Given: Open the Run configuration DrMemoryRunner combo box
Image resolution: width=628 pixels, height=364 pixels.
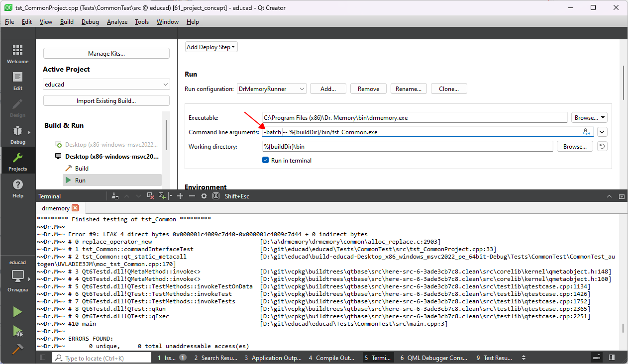Looking at the screenshot, I should [272, 89].
